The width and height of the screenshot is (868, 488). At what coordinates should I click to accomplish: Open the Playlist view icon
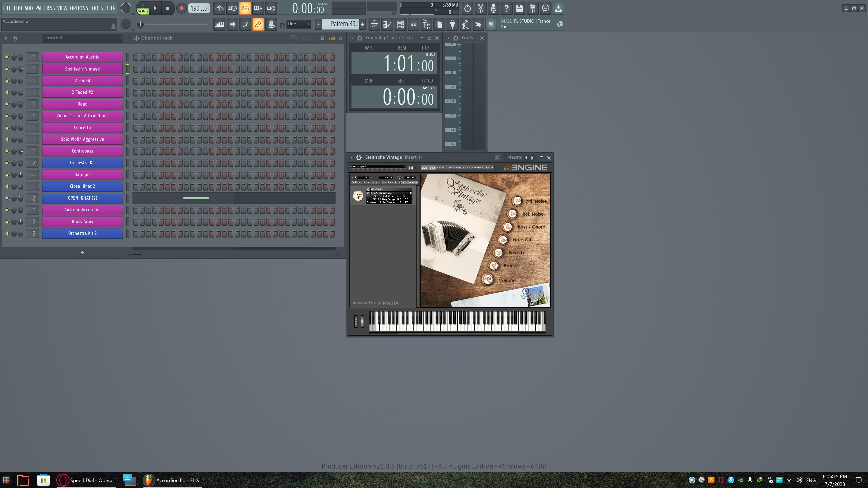point(374,24)
